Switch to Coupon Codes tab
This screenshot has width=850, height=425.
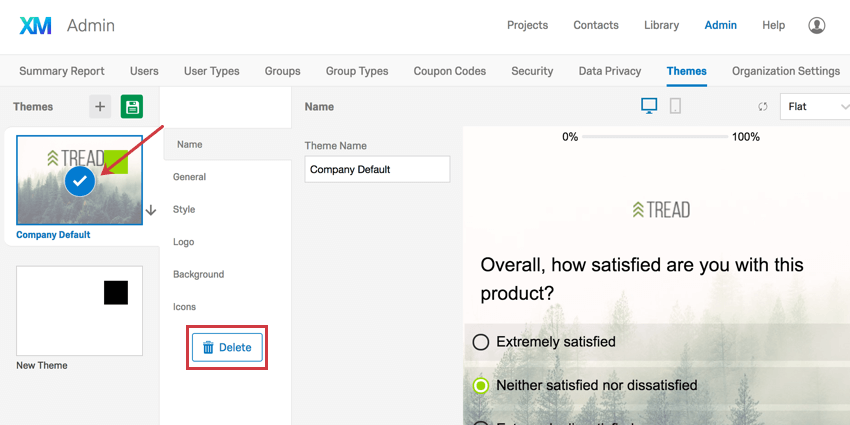(449, 71)
